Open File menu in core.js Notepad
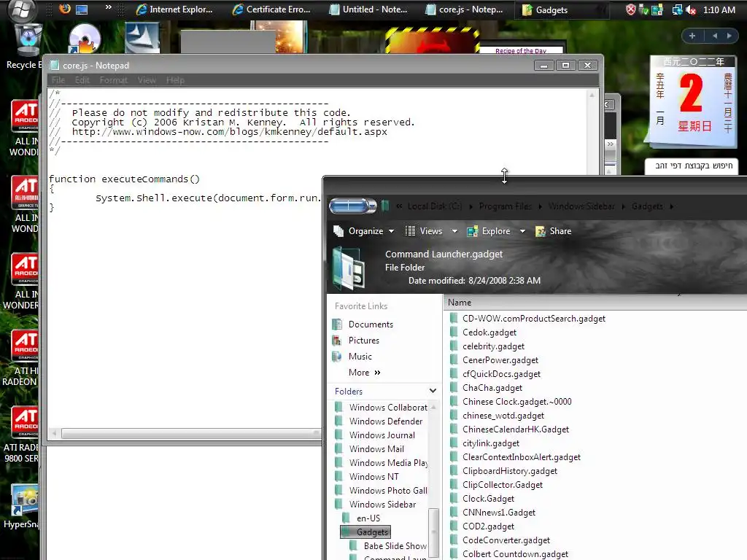747x560 pixels. point(58,80)
